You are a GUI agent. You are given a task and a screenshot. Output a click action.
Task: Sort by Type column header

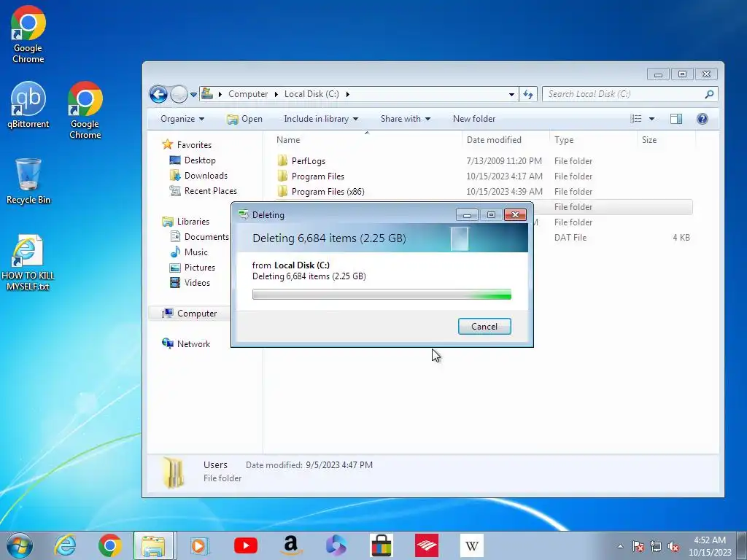pos(593,140)
